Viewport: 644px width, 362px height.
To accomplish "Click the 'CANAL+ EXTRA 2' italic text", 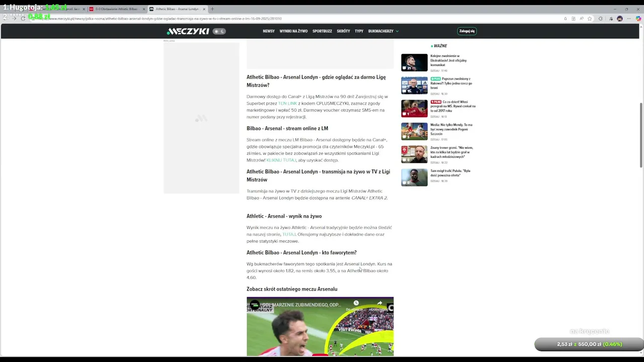I will [369, 198].
